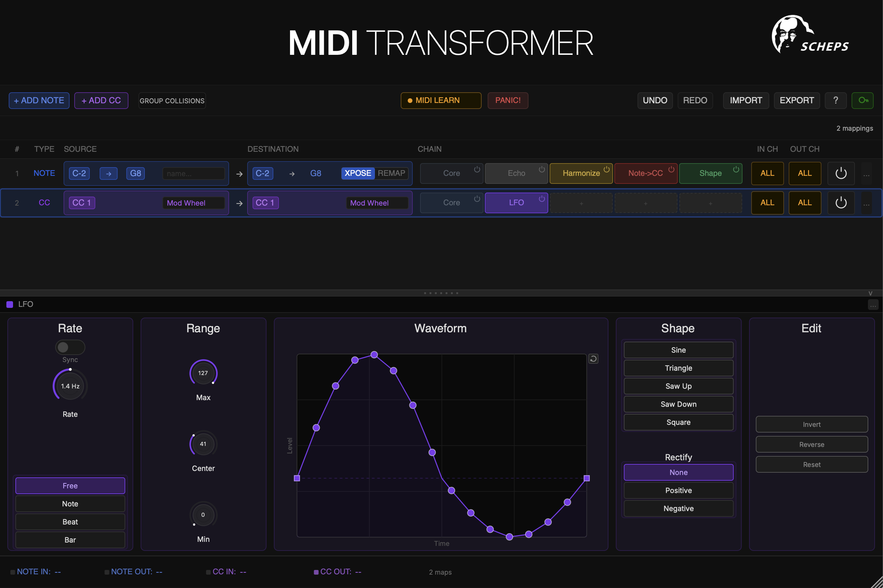Reverse the waveform

(x=812, y=444)
